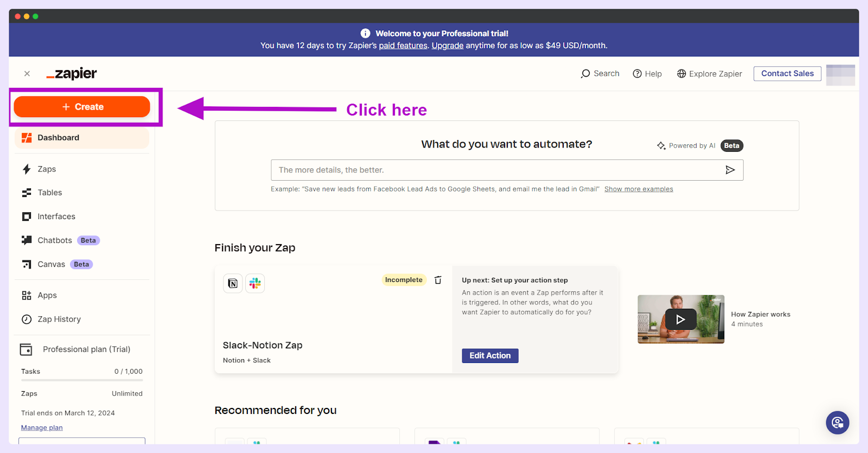Click the Edit Action button
Image resolution: width=868 pixels, height=453 pixels.
[x=490, y=356]
